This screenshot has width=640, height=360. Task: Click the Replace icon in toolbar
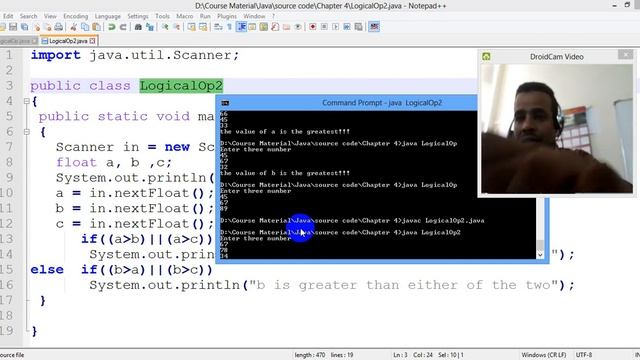(x=150, y=27)
